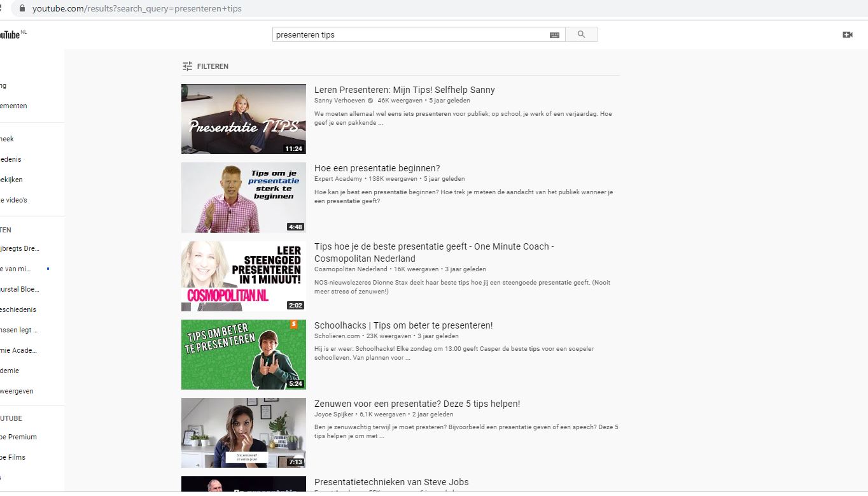Click the YouTube NL logo

[x=13, y=34]
